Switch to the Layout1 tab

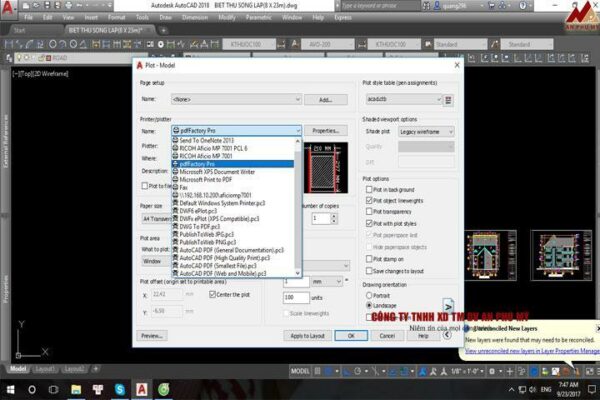(x=45, y=369)
